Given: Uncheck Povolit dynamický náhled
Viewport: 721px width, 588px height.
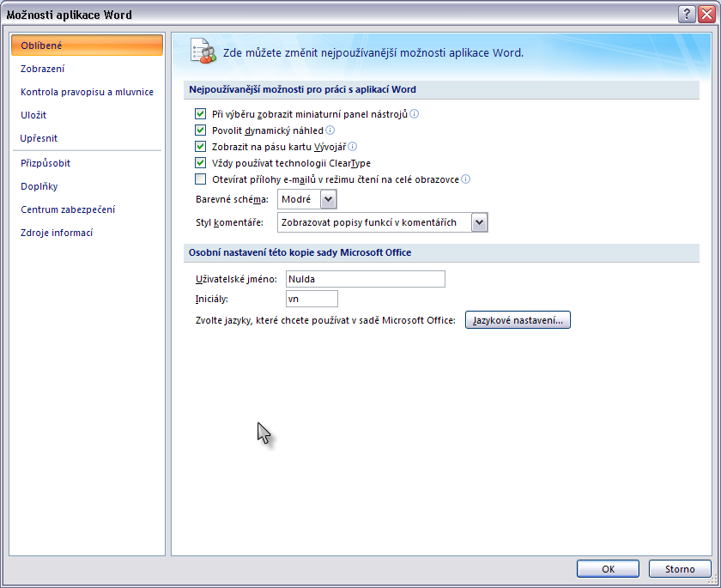Looking at the screenshot, I should point(200,130).
